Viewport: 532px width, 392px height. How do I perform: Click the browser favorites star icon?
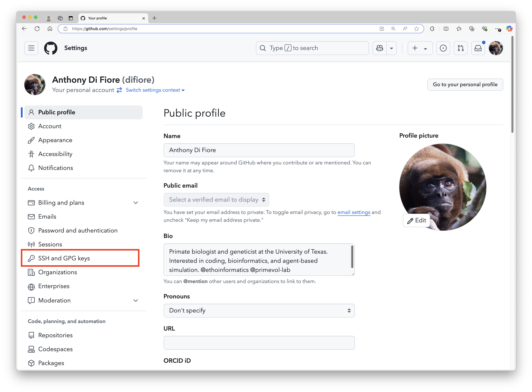[x=416, y=29]
